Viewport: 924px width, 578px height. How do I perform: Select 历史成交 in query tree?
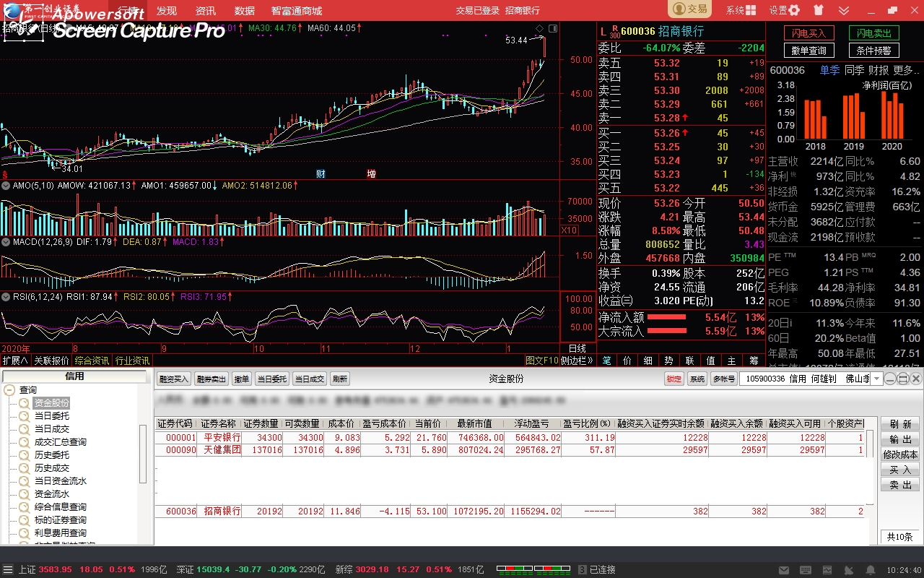point(52,467)
